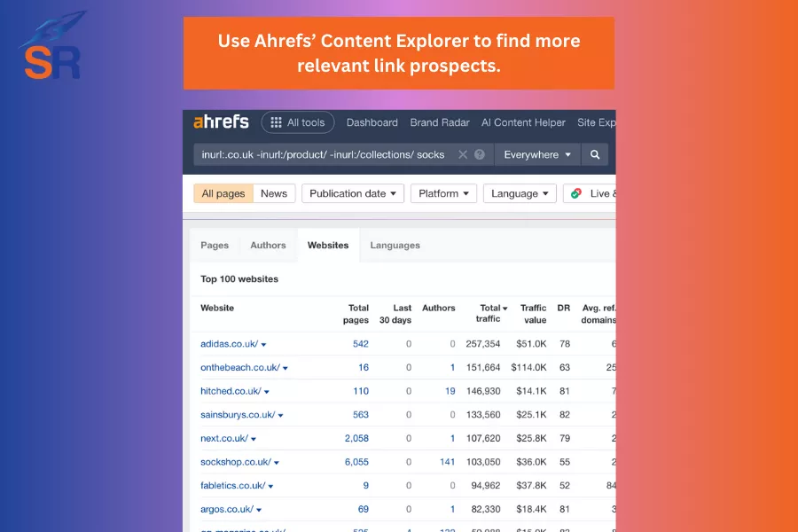Click sockshop authors count 141
The width and height of the screenshot is (798, 532).
448,462
